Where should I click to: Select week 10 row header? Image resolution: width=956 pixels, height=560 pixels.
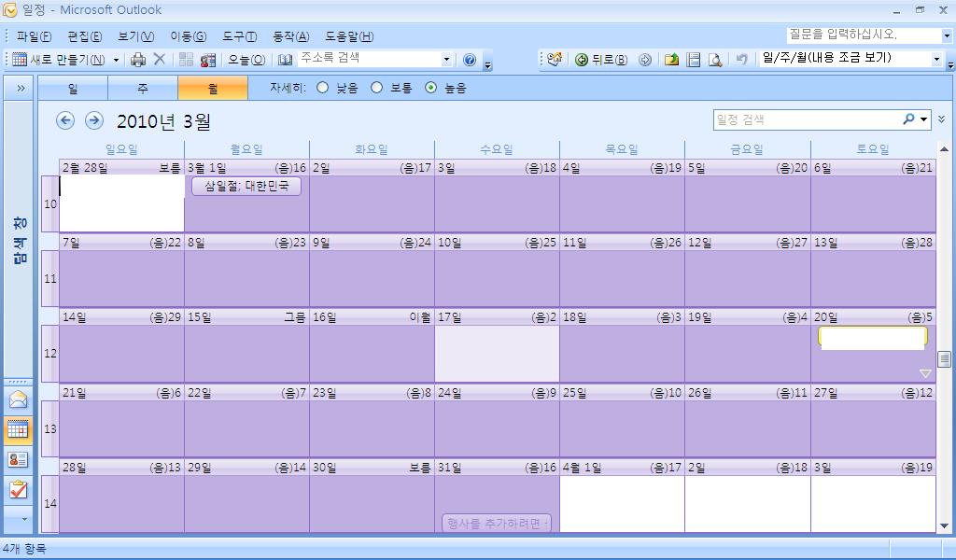(x=50, y=203)
